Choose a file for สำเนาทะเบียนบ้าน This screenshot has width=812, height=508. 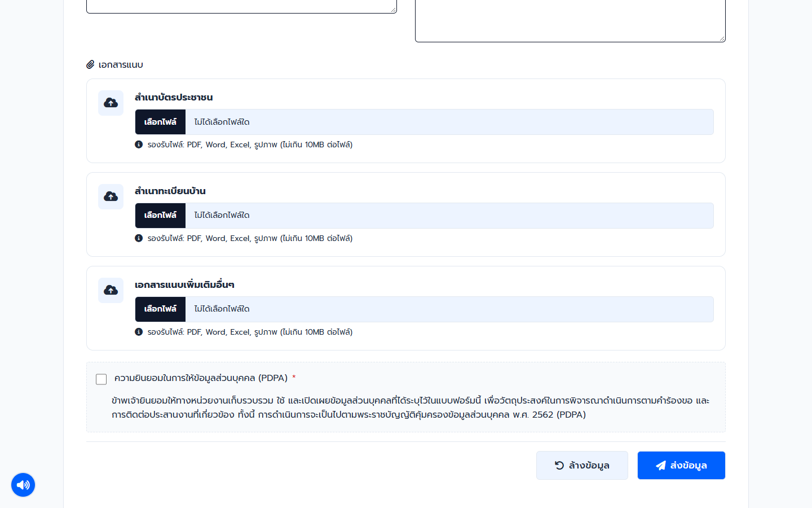(x=160, y=216)
